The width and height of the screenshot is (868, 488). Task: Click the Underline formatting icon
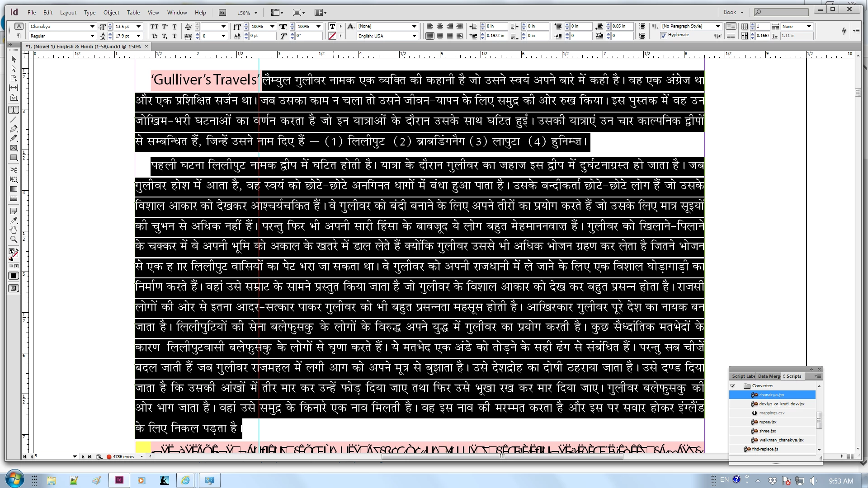coord(175,27)
